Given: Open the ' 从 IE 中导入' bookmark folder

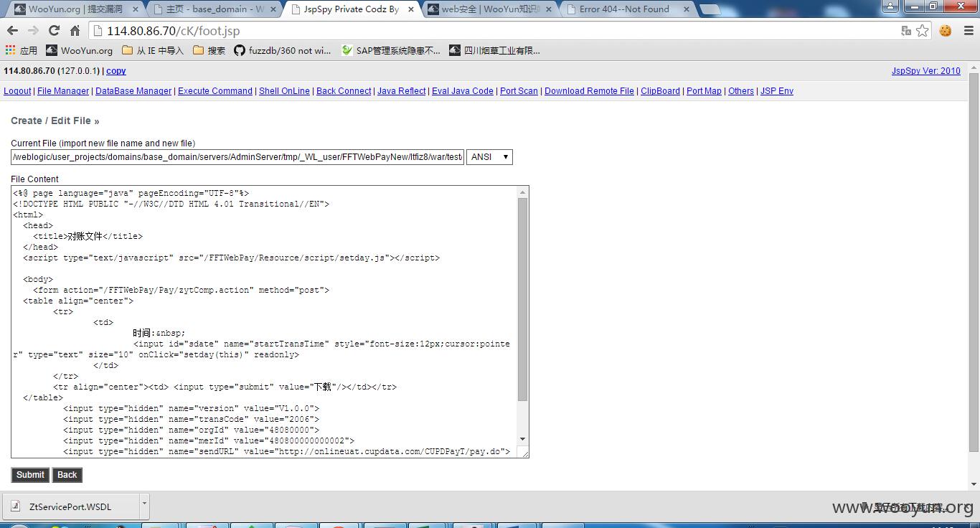Looking at the screenshot, I should (x=153, y=50).
